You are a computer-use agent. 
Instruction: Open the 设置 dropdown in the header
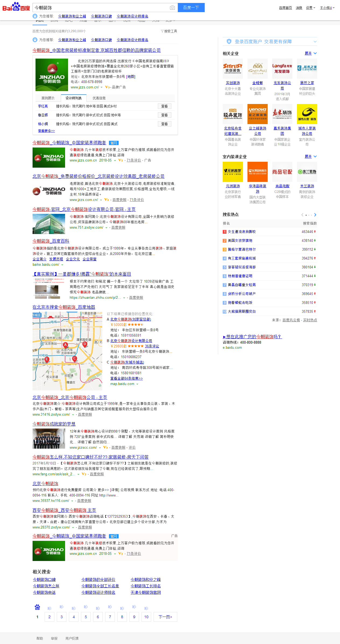310,8
